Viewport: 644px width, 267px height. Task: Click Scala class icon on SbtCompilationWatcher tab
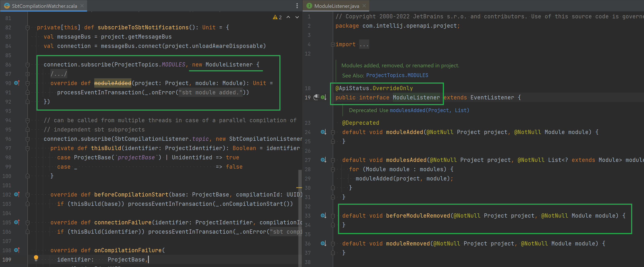pyautogui.click(x=7, y=6)
